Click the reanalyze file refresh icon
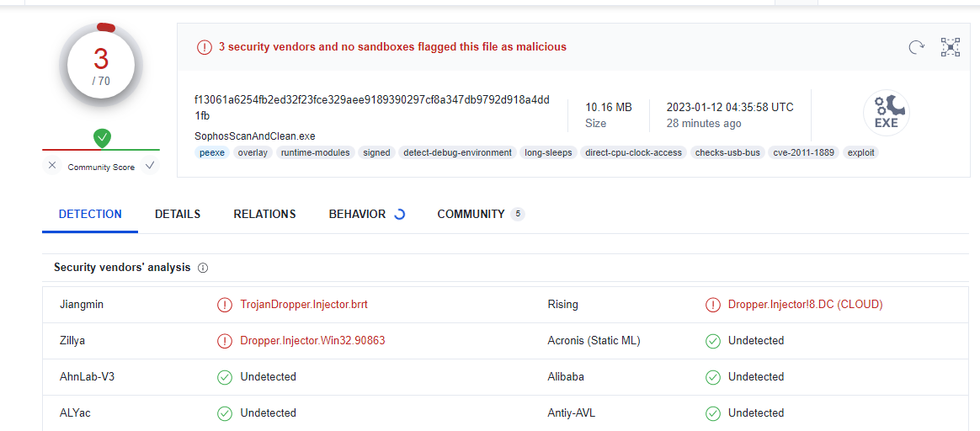The width and height of the screenshot is (980, 431). [x=916, y=47]
